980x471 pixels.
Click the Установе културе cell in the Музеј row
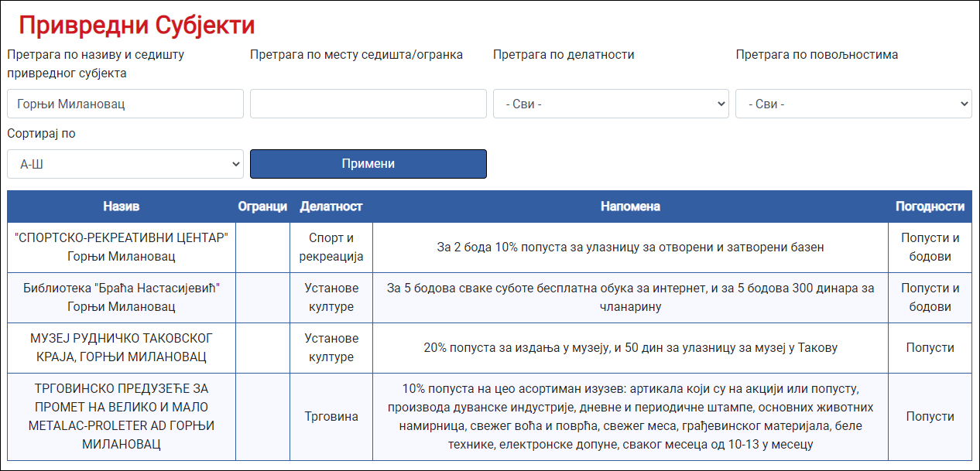[331, 348]
